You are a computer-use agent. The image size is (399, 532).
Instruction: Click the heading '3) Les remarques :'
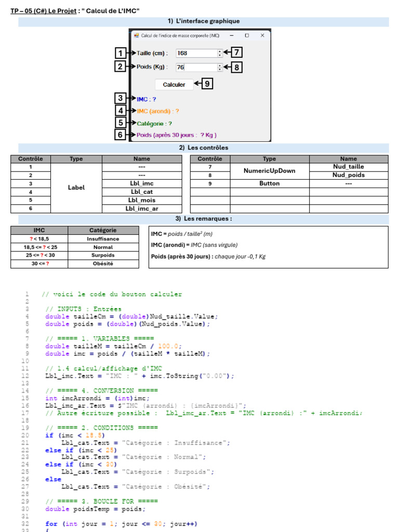coord(204,219)
